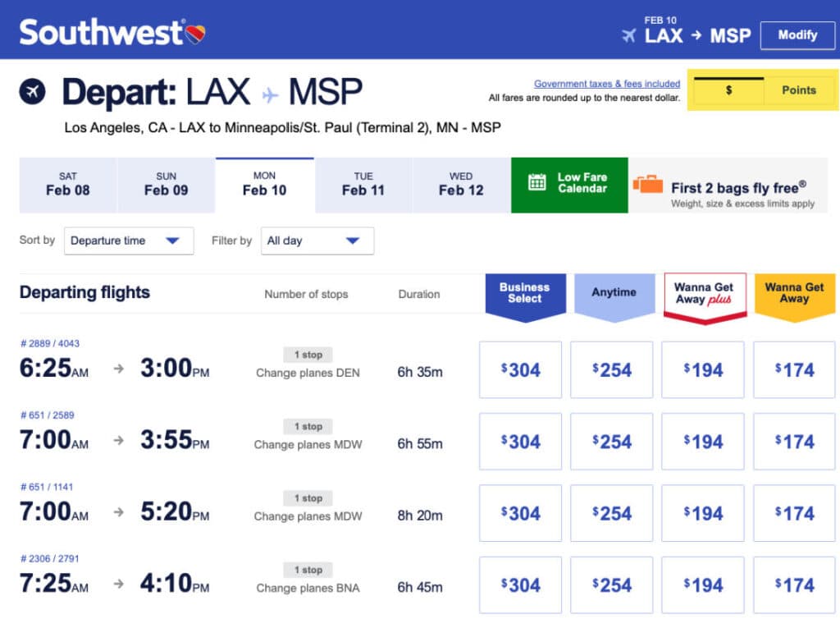Open Government taxes & fees included link
The image size is (840, 619).
point(606,84)
